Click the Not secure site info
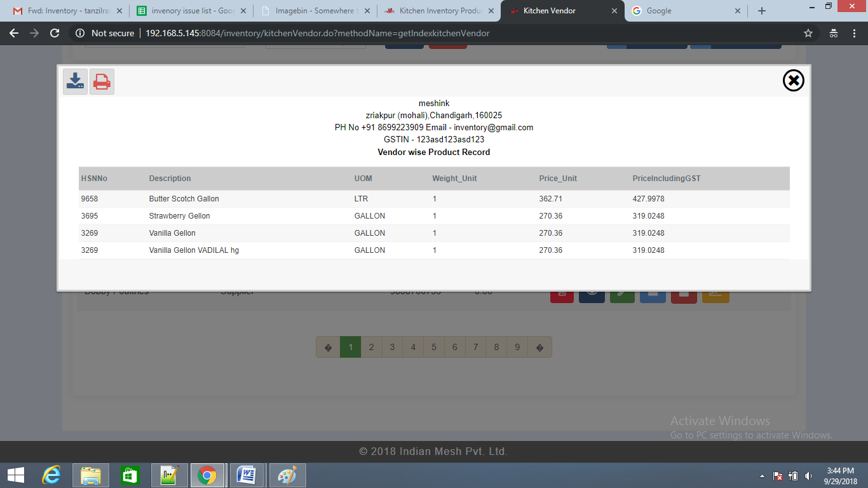This screenshot has width=868, height=488. 105,33
